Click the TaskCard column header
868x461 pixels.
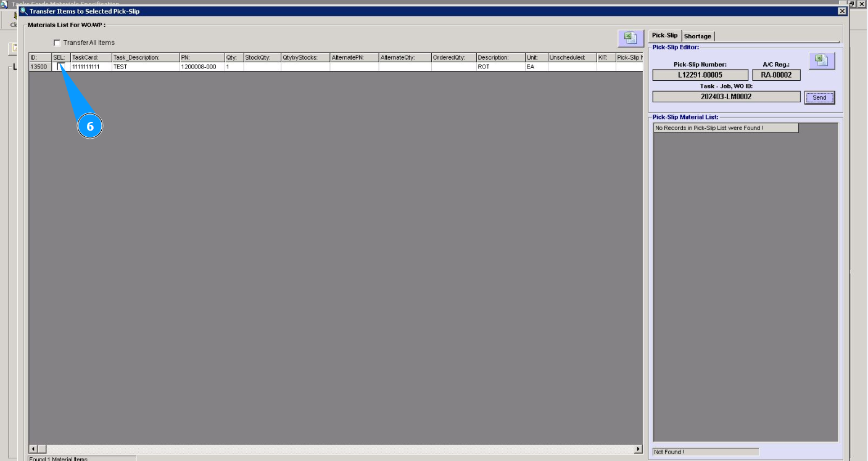click(x=91, y=58)
